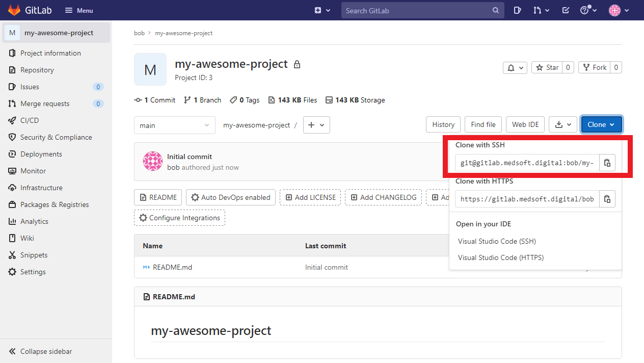Click the search magnifier icon

pyautogui.click(x=496, y=10)
